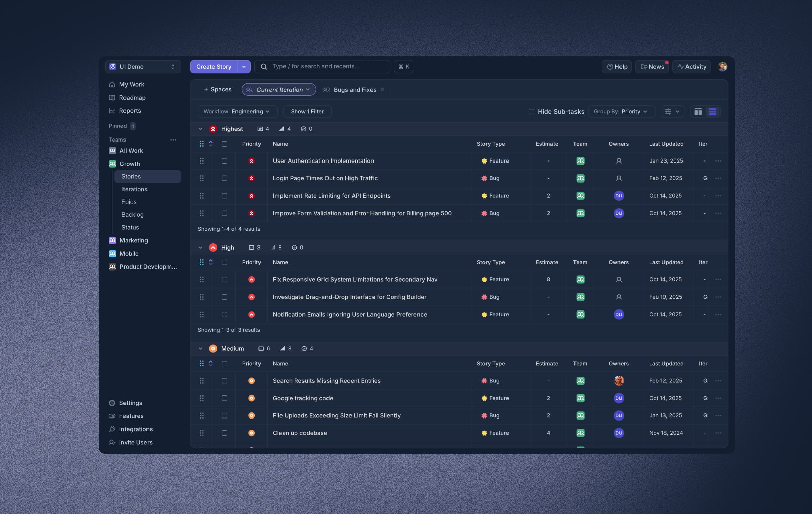Click the DU owner avatar on Google tracking code
The image size is (812, 514).
click(618, 398)
